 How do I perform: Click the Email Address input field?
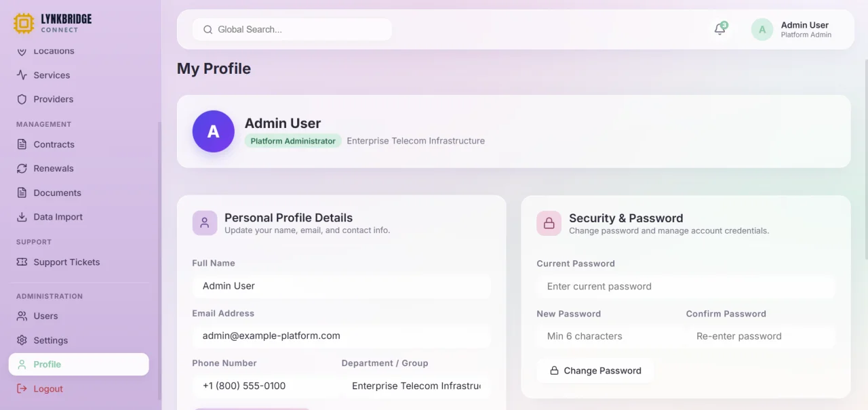coord(341,335)
